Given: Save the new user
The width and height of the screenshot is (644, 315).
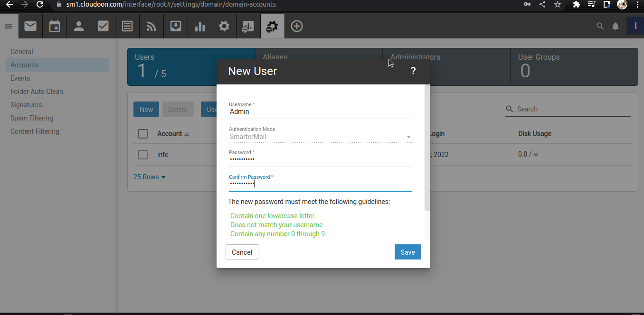Looking at the screenshot, I should (407, 252).
